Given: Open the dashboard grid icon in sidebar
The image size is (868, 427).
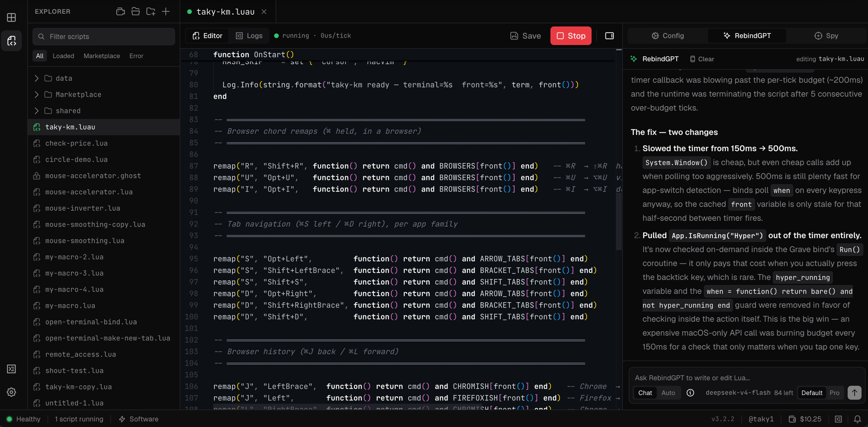Looking at the screenshot, I should click(x=12, y=17).
